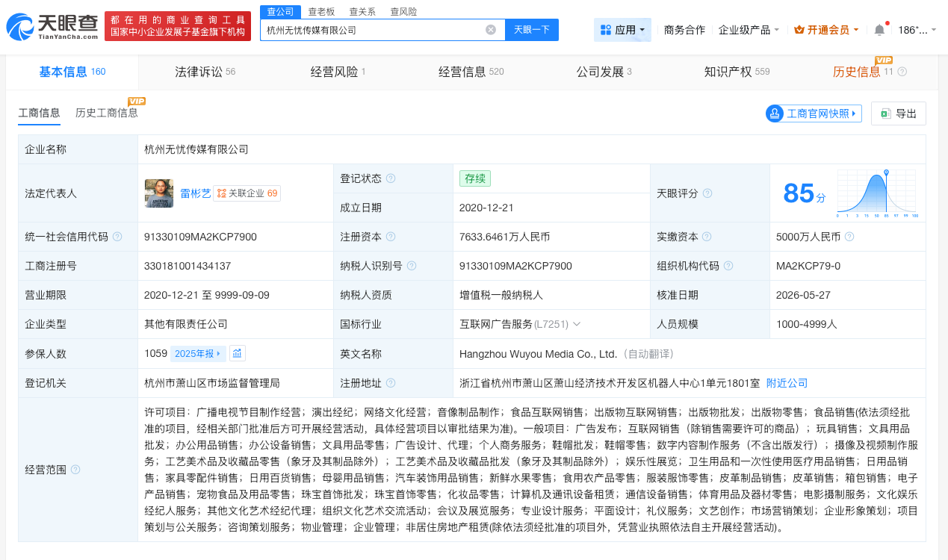Click help icon beside 登记状态
The width and height of the screenshot is (948, 560).
391,178
